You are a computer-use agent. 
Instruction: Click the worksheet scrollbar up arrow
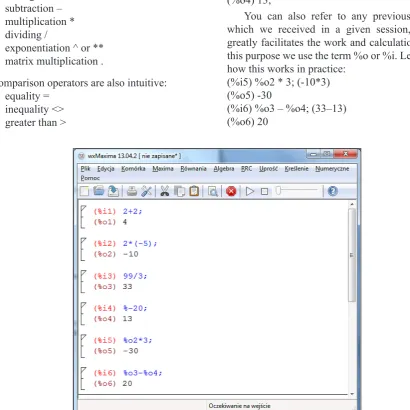[352, 204]
